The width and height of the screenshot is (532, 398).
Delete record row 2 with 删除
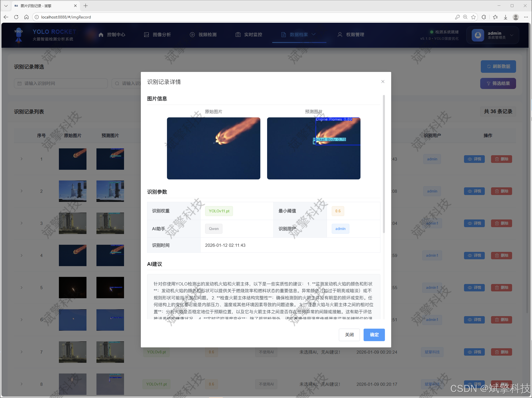click(x=501, y=191)
